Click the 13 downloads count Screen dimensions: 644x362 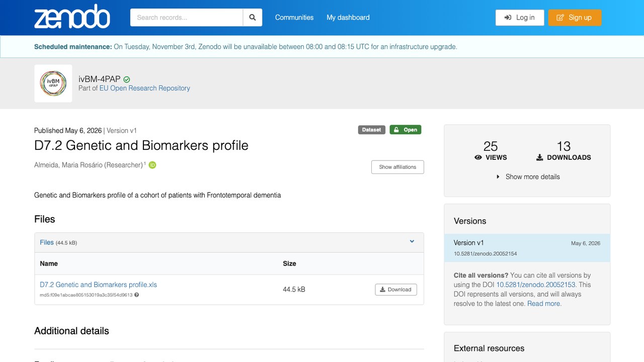(x=563, y=146)
